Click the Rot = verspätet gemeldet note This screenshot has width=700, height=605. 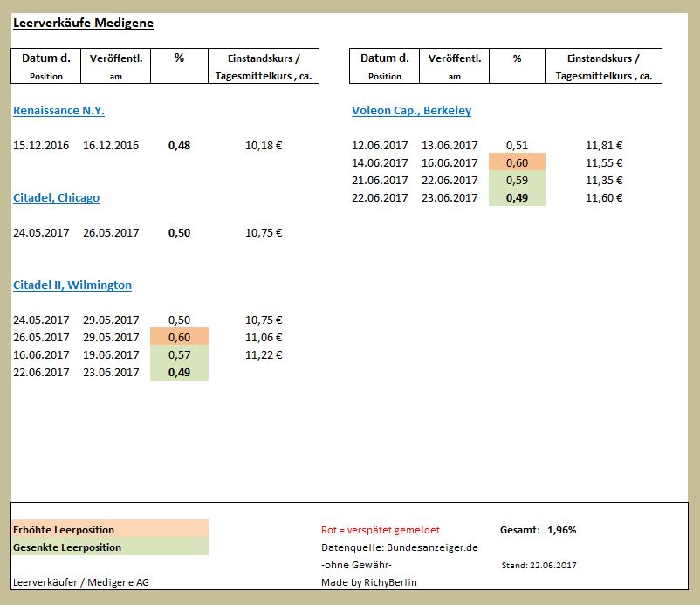pyautogui.click(x=381, y=527)
